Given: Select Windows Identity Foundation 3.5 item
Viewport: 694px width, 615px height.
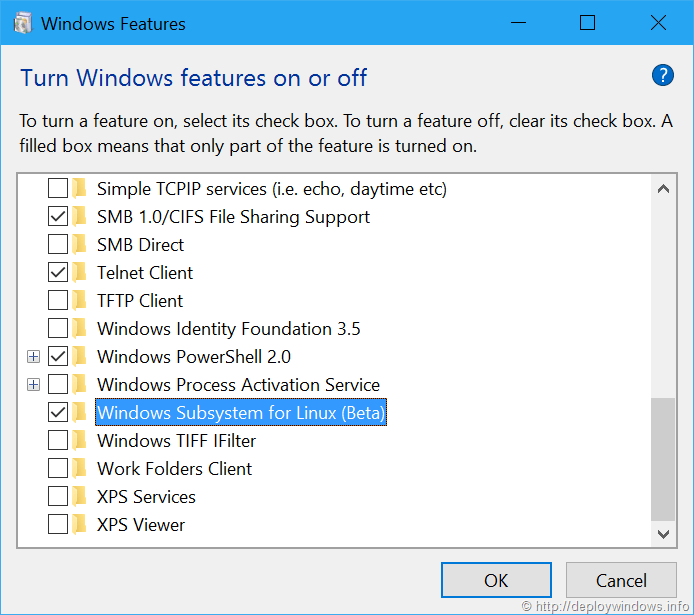Looking at the screenshot, I should coord(228,329).
